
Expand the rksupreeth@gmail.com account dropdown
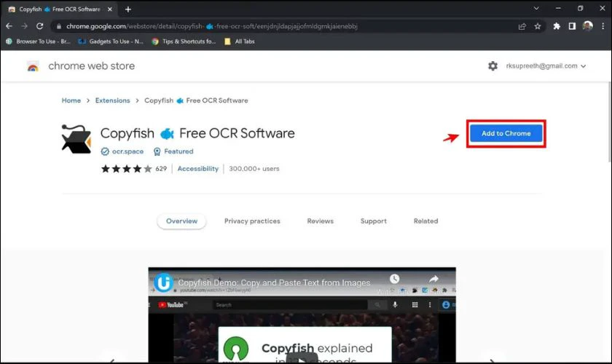(x=546, y=66)
